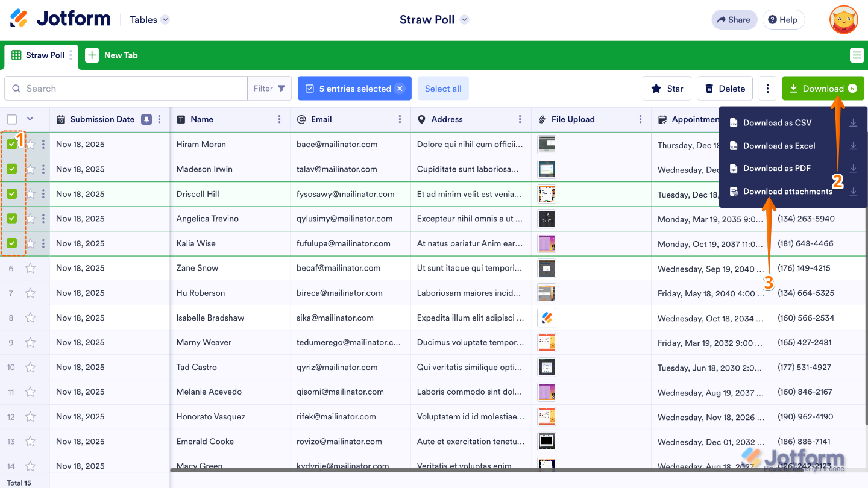Choose Download as CSV from the menu
The width and height of the screenshot is (868, 488).
(x=779, y=122)
